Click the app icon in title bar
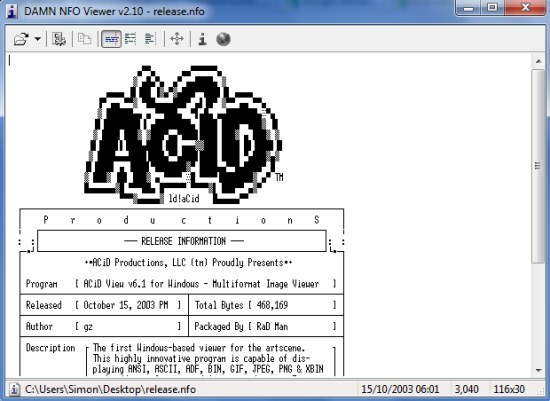This screenshot has width=550, height=401. tap(12, 11)
